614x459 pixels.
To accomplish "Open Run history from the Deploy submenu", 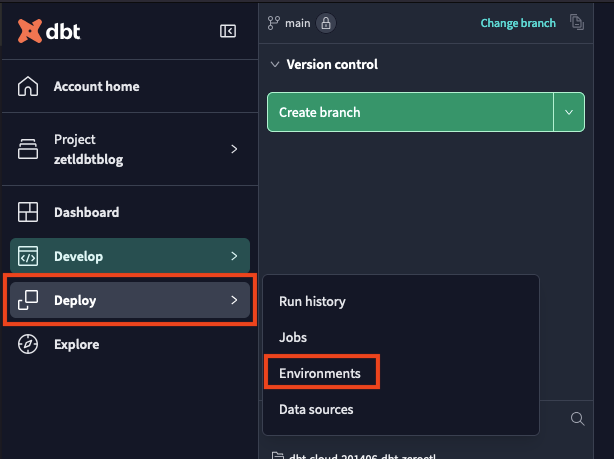I will [x=312, y=301].
